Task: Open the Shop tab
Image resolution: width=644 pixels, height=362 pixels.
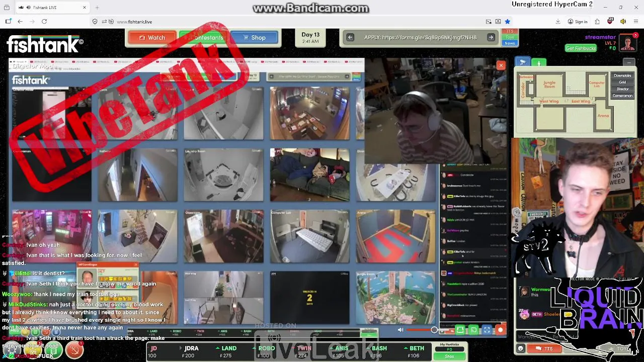Action: point(254,38)
